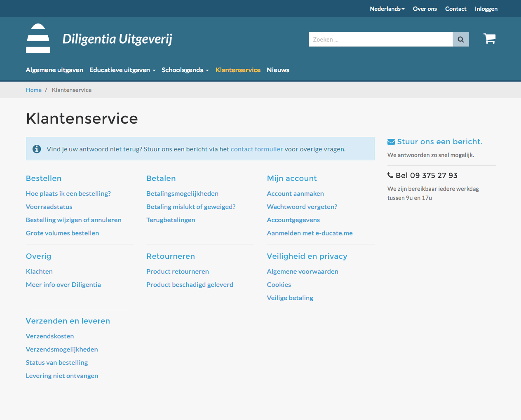
Task: Expand the Nederlands language dropdown
Action: tap(387, 9)
